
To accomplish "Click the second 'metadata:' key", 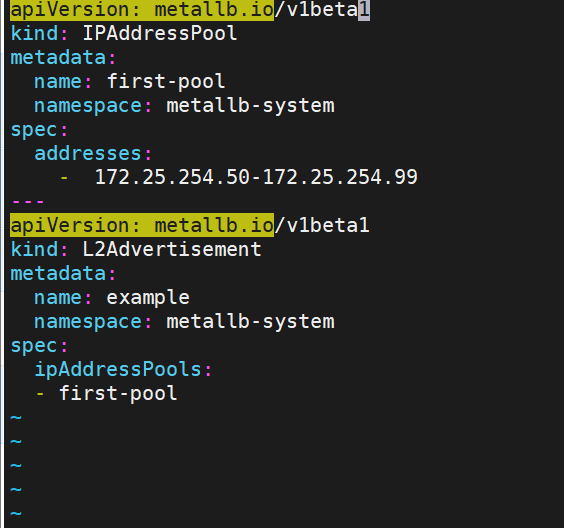I will [63, 273].
